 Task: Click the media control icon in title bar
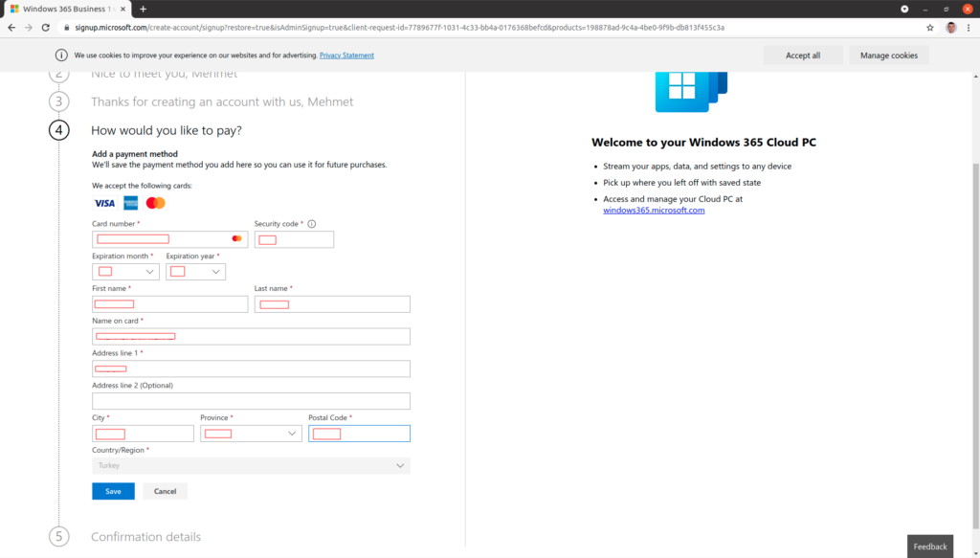pyautogui.click(x=904, y=9)
